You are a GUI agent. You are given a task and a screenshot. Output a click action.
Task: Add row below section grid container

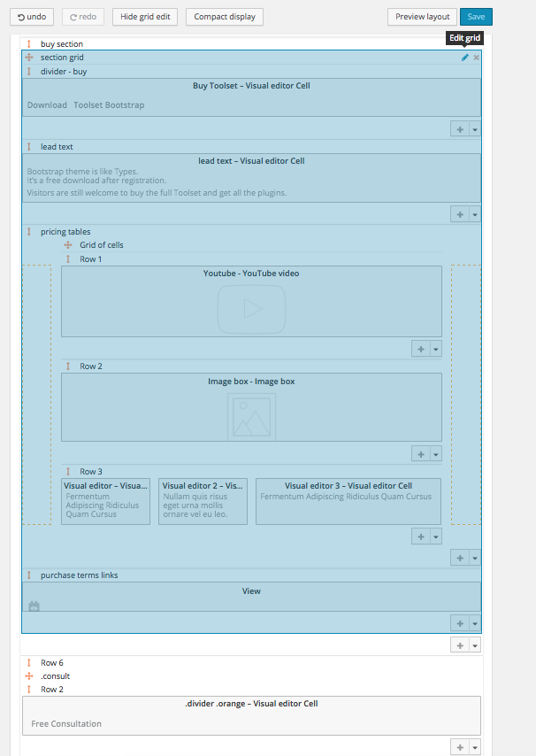(x=460, y=645)
